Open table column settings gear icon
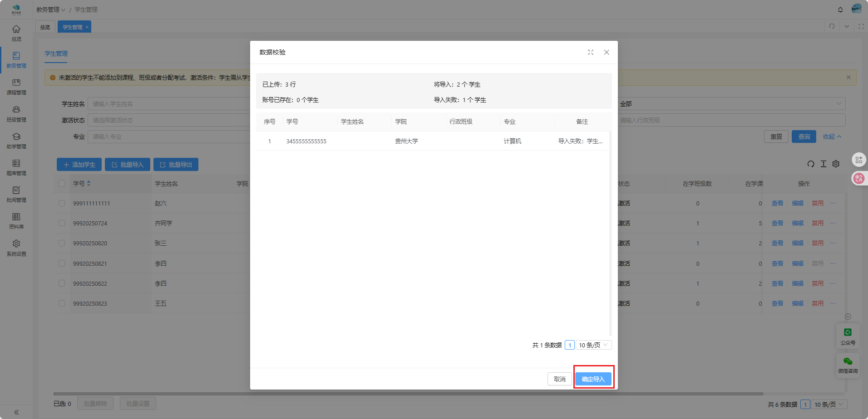The width and height of the screenshot is (868, 419). pyautogui.click(x=836, y=164)
